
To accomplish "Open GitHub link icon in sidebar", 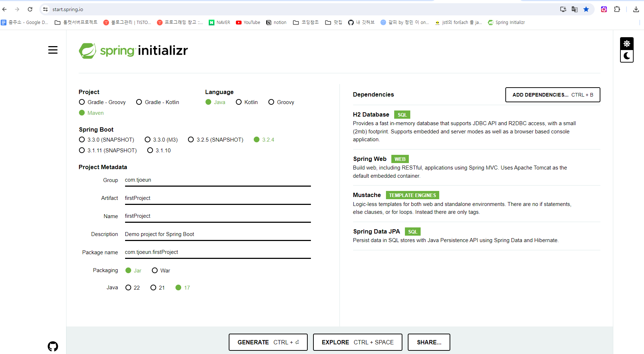I will (53, 346).
